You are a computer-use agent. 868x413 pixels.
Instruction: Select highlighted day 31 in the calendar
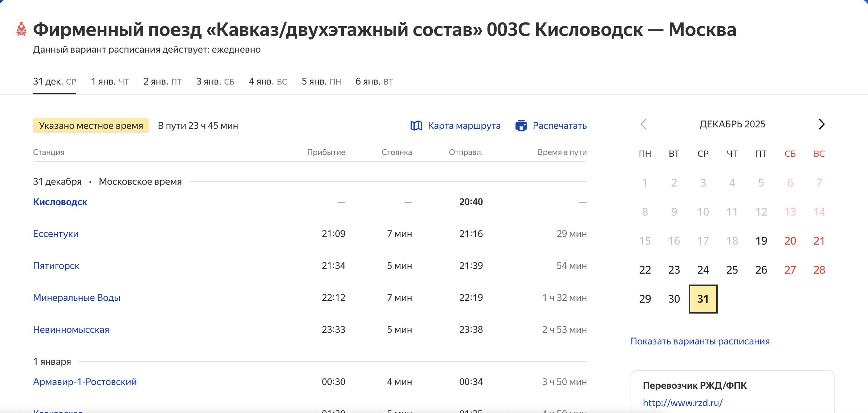point(703,299)
